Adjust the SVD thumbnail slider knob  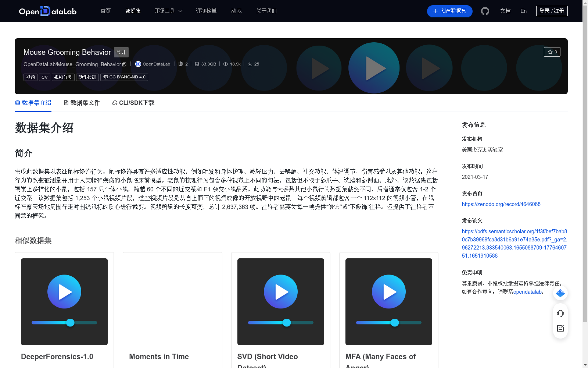coord(287,323)
